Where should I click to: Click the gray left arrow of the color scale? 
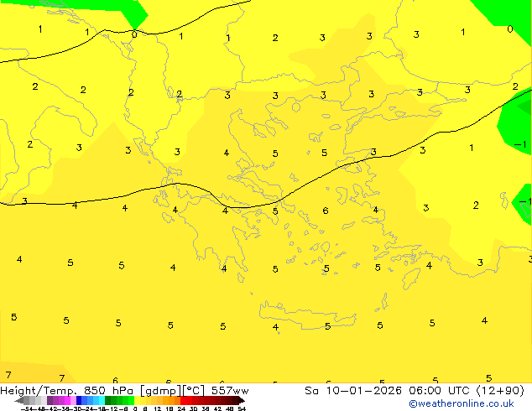pos(19,401)
